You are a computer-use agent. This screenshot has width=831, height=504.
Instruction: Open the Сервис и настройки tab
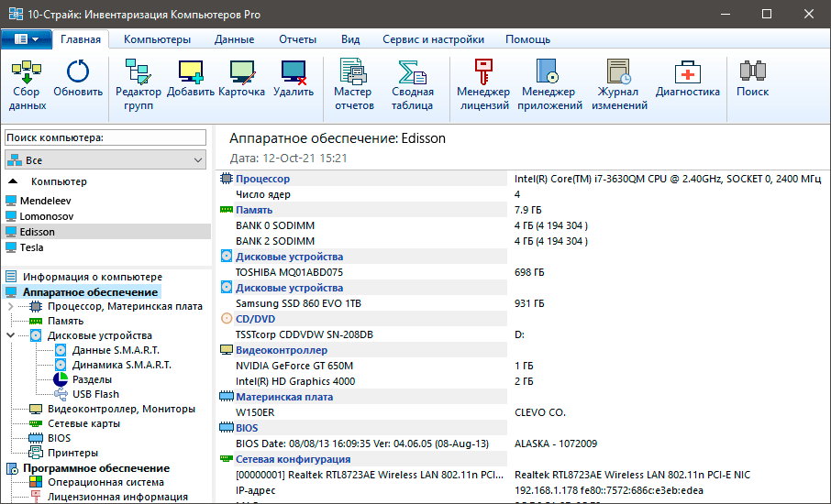[x=433, y=39]
